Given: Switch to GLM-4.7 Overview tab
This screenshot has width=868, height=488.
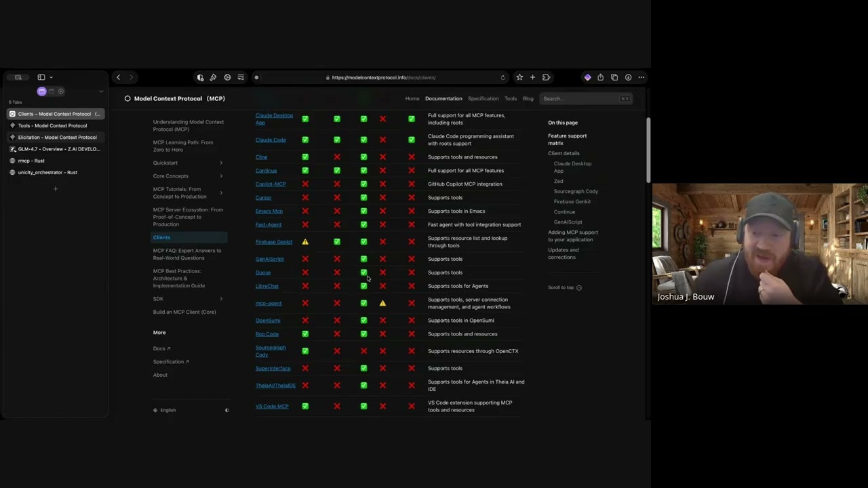Looking at the screenshot, I should point(56,149).
